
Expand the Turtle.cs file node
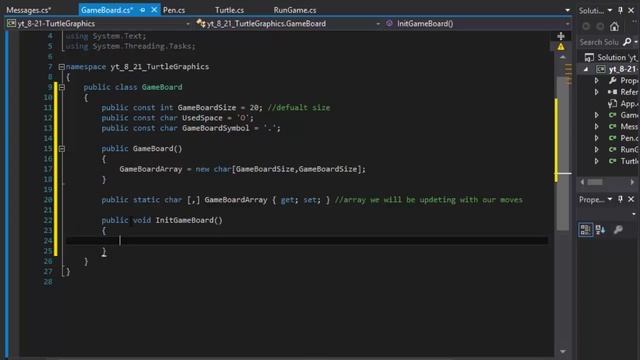coord(597,161)
